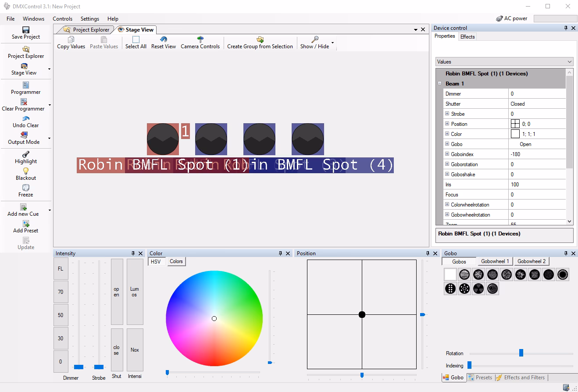Screen dimensions: 578x392
Task: Open the Values dropdown in Device control
Action: 504,62
